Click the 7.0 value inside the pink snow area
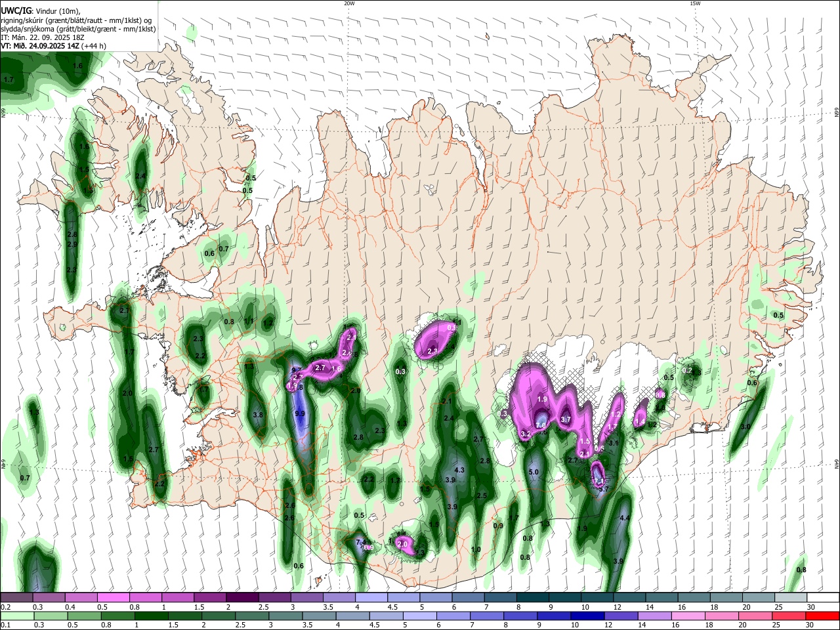This screenshot has height=630, width=840. point(541,425)
